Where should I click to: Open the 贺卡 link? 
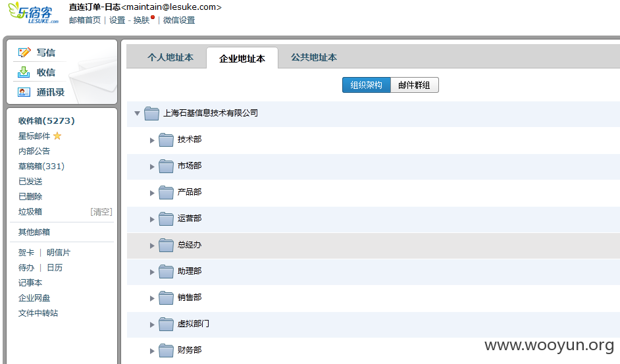[x=26, y=252]
